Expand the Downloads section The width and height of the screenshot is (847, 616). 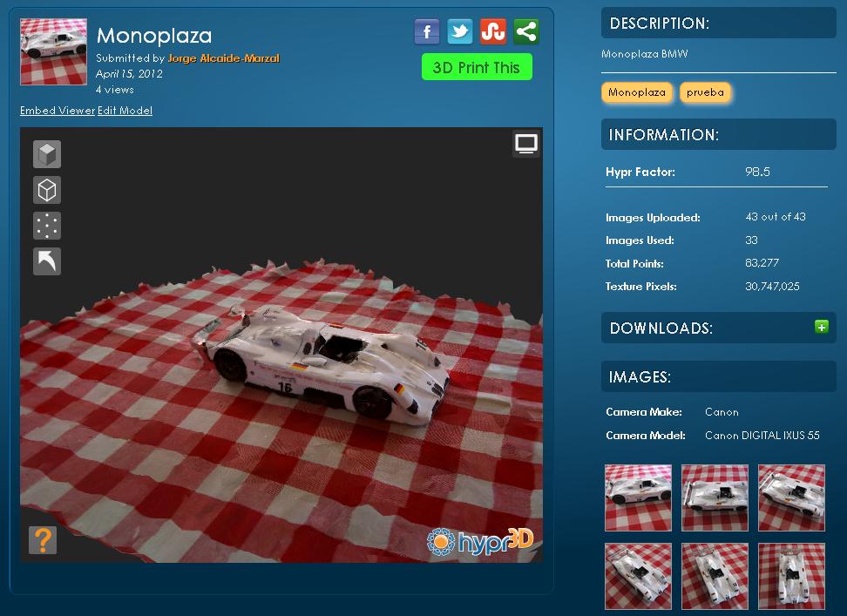click(821, 328)
